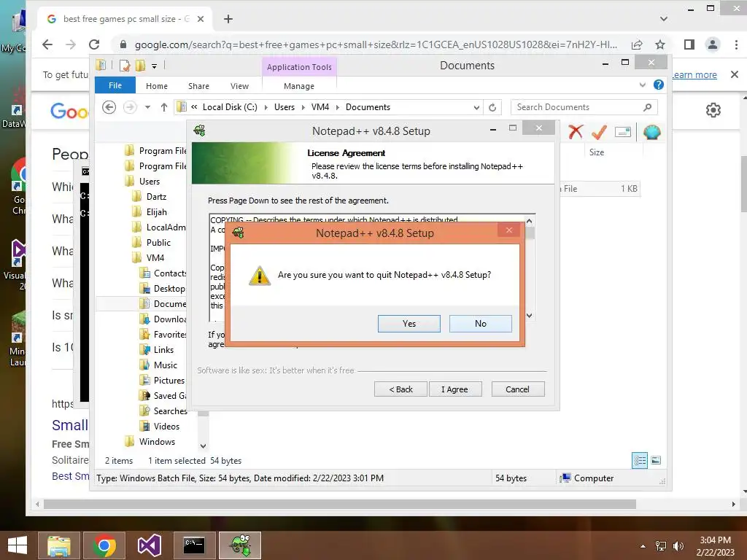Screen dimensions: 747x560
Task: Click the Properties quick access icon
Action: click(125, 65)
